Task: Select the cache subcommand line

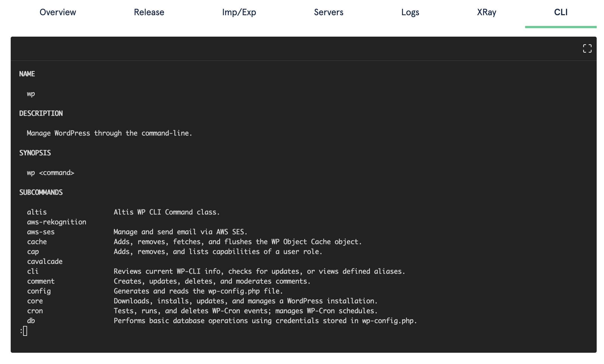Action: [37, 242]
